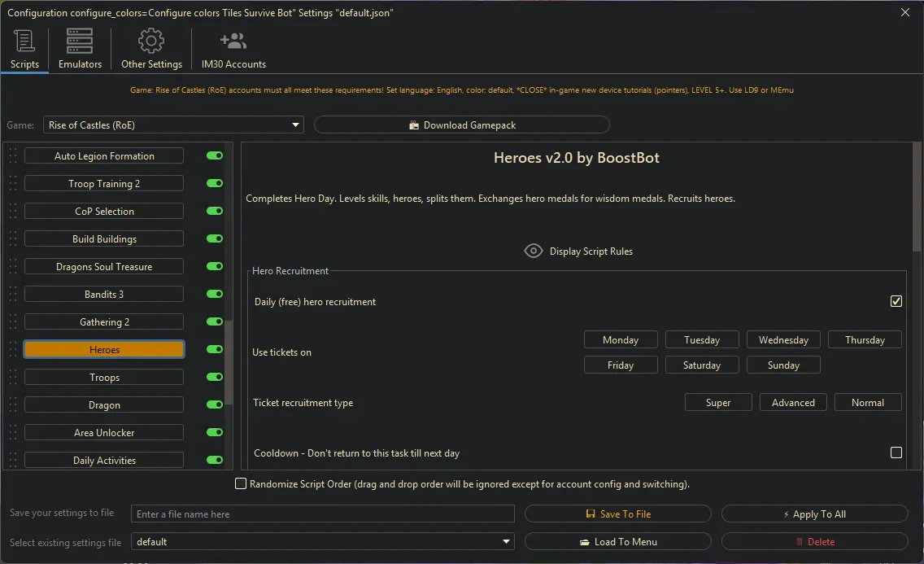Choose Super recruitment type

[718, 403]
